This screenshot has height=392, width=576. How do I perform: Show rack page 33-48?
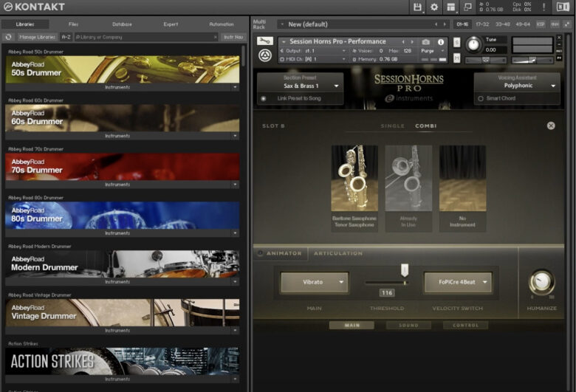pos(503,24)
